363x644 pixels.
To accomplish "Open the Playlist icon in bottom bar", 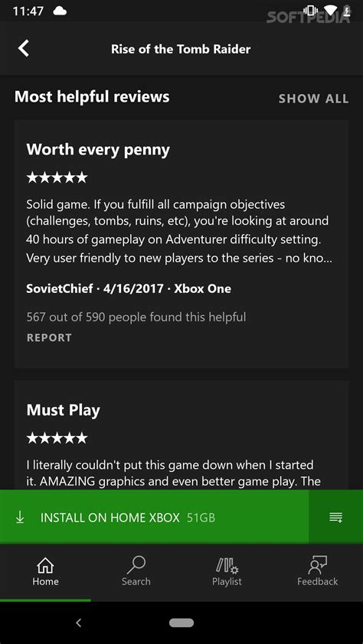I will (x=227, y=565).
